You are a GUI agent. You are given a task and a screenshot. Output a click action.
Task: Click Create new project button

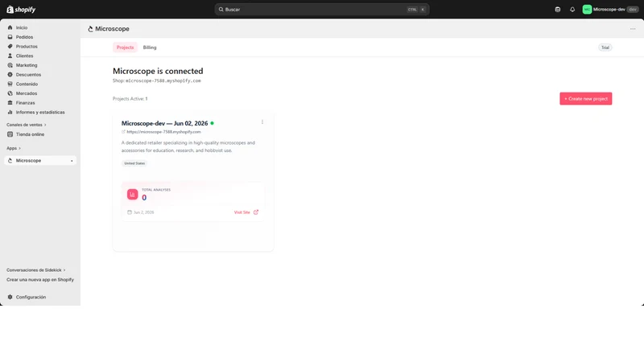[586, 98]
